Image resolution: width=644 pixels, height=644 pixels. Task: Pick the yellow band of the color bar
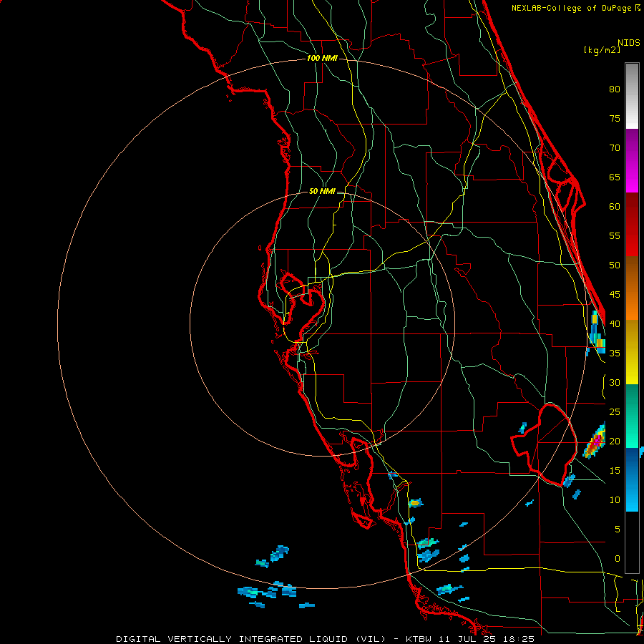coord(632,352)
